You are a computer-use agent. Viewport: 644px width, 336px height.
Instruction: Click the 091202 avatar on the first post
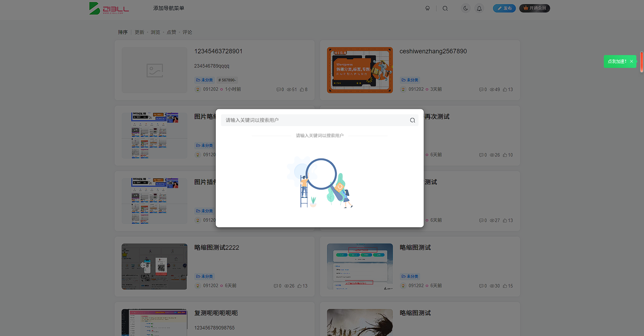(197, 89)
